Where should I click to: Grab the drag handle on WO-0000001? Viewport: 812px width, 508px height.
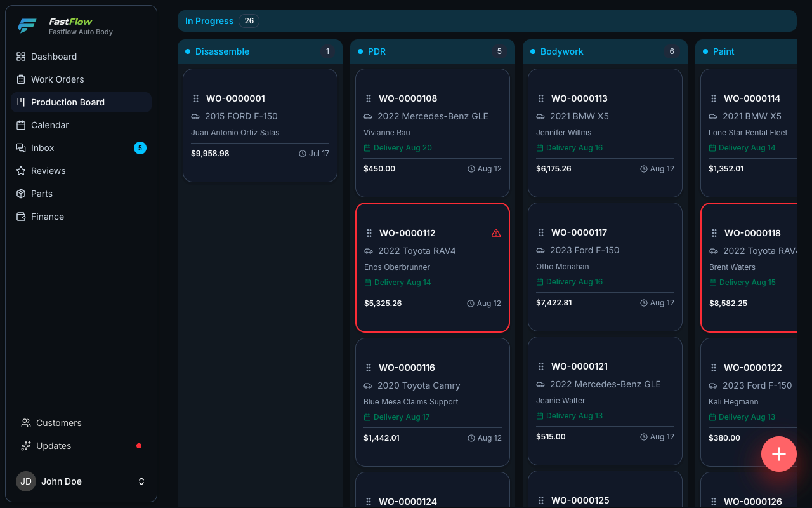pyautogui.click(x=196, y=98)
